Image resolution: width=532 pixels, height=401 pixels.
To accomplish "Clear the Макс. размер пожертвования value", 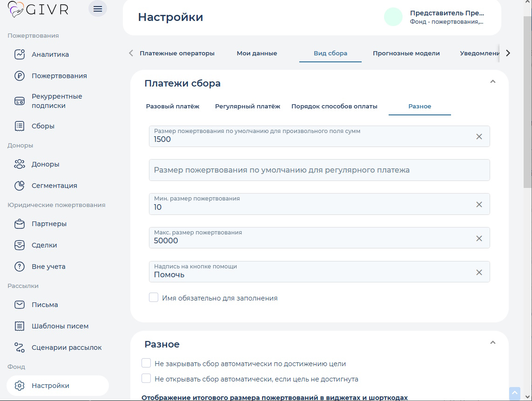I will pyautogui.click(x=479, y=238).
